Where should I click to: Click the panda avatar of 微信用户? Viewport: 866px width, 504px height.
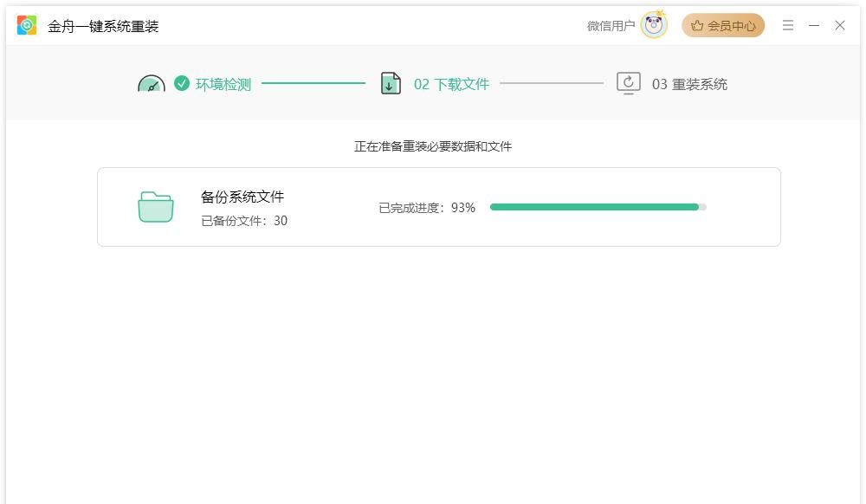652,25
